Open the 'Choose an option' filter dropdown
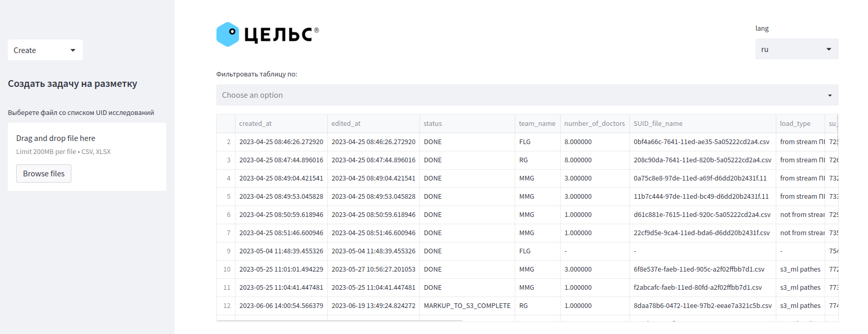Image resolution: width=868 pixels, height=334 pixels. (527, 95)
